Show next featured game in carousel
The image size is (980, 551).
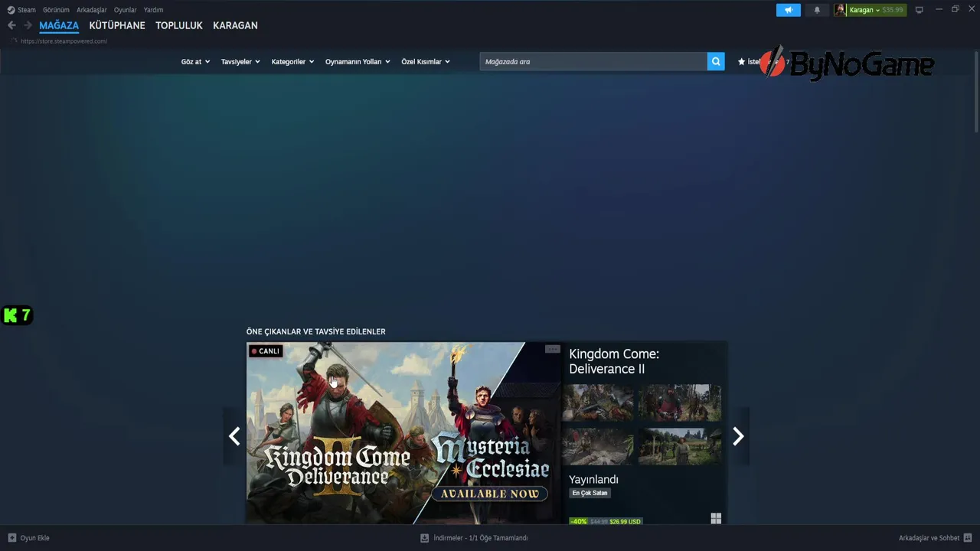coord(738,436)
